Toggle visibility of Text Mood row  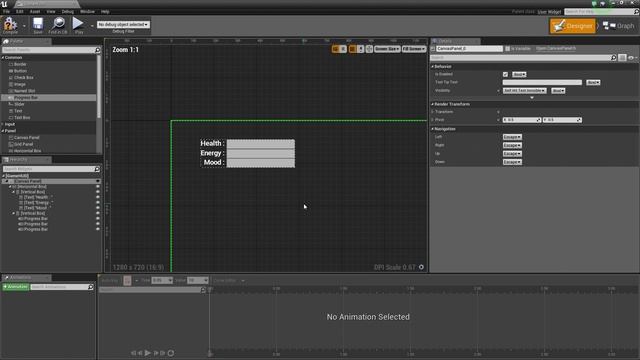(x=98, y=208)
